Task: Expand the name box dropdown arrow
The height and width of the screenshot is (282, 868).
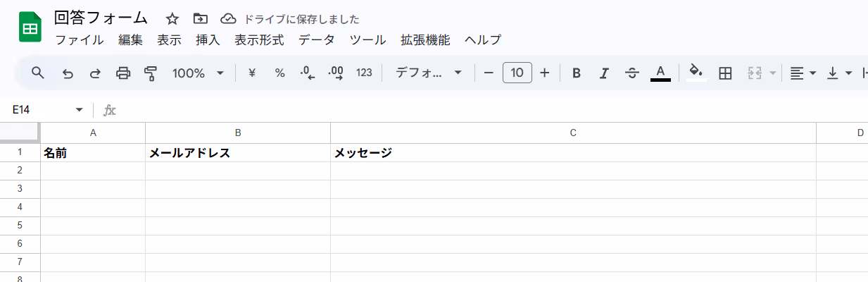Action: point(79,110)
